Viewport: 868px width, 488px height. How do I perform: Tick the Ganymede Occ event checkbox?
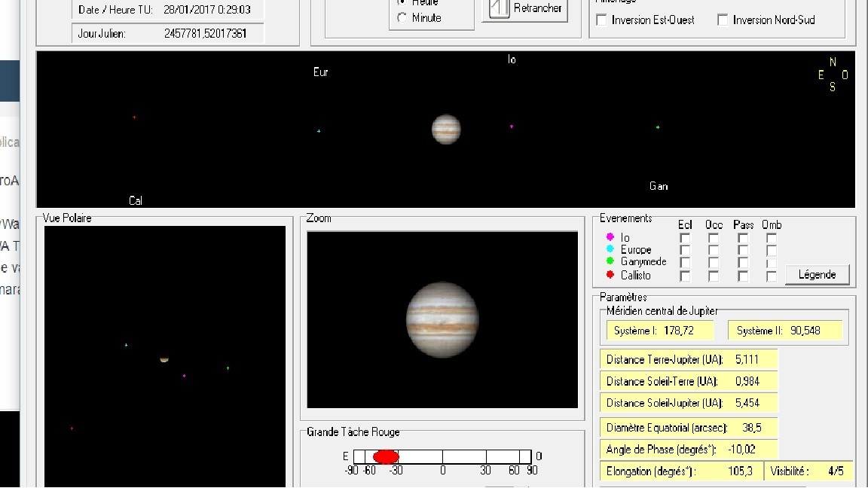pyautogui.click(x=714, y=263)
